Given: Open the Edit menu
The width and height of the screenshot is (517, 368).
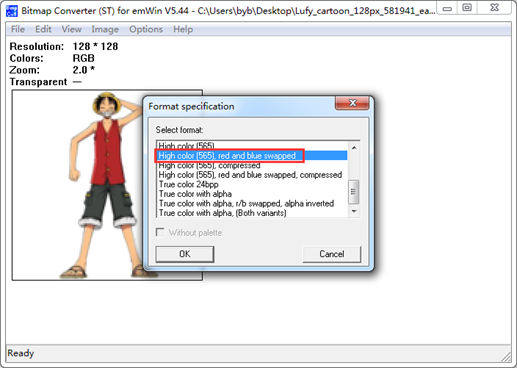Looking at the screenshot, I should click(43, 29).
